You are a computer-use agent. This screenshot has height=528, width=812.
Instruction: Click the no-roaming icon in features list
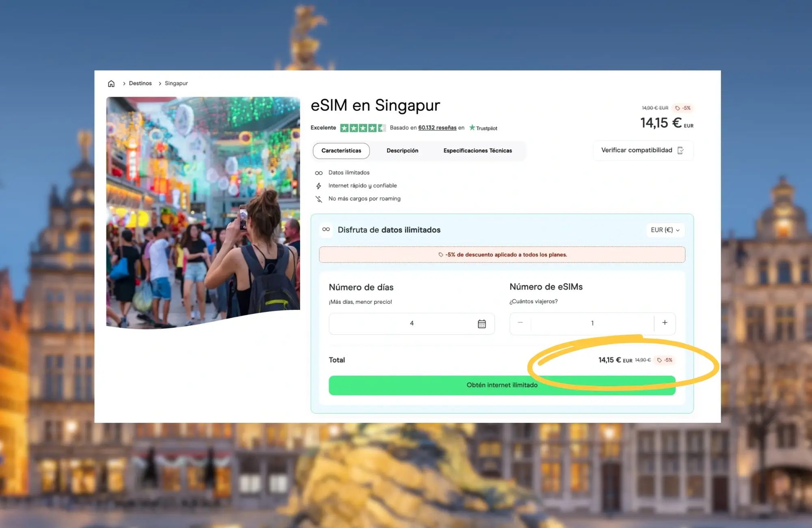pyautogui.click(x=319, y=199)
